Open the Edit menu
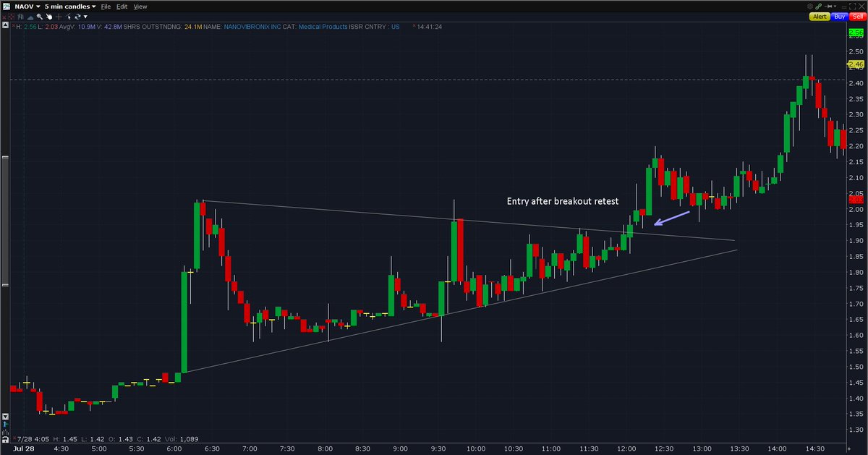The width and height of the screenshot is (868, 455). click(122, 7)
